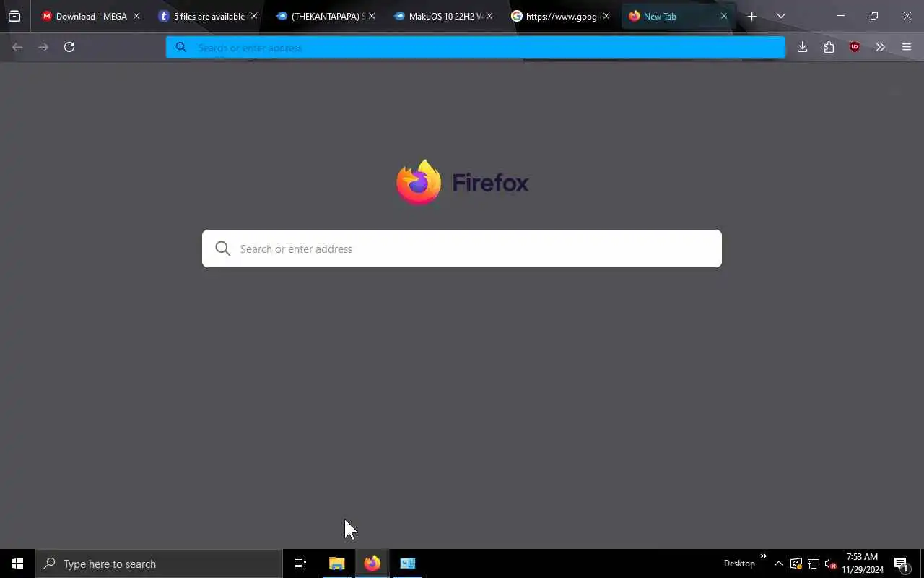
Task: Open Firefox View button in tab bar
Action: (14, 16)
